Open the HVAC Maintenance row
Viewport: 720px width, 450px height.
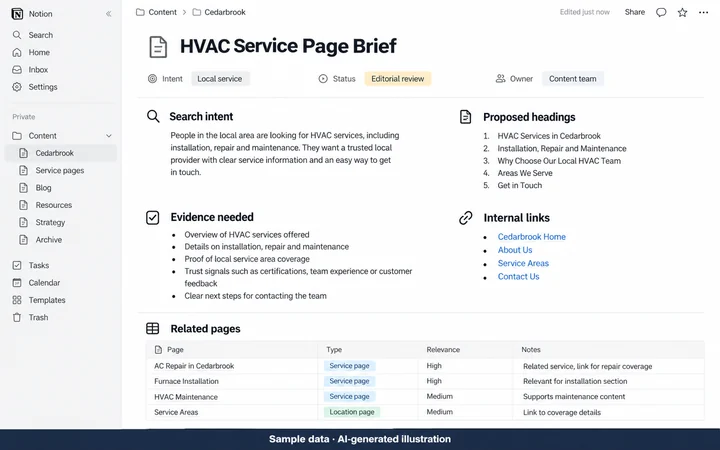(x=186, y=397)
